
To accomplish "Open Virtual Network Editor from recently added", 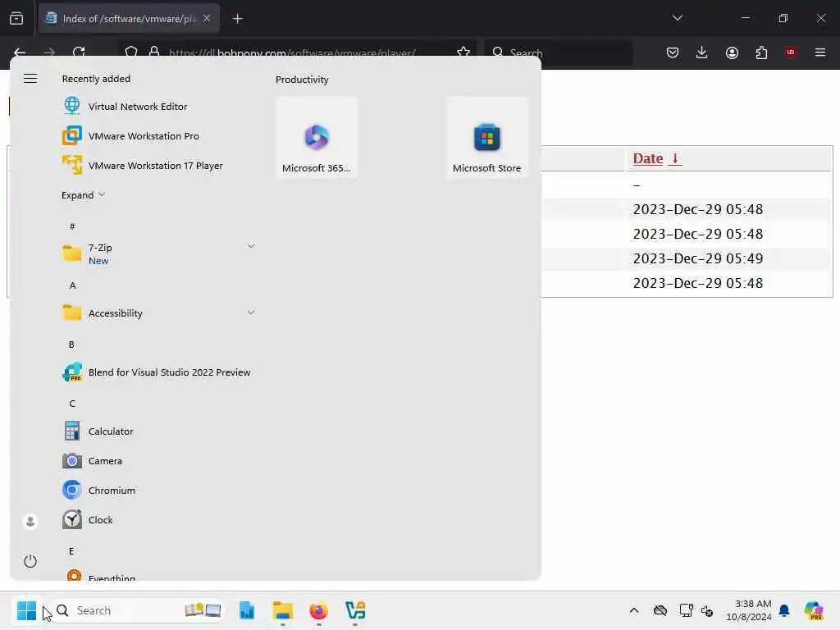I will [138, 107].
